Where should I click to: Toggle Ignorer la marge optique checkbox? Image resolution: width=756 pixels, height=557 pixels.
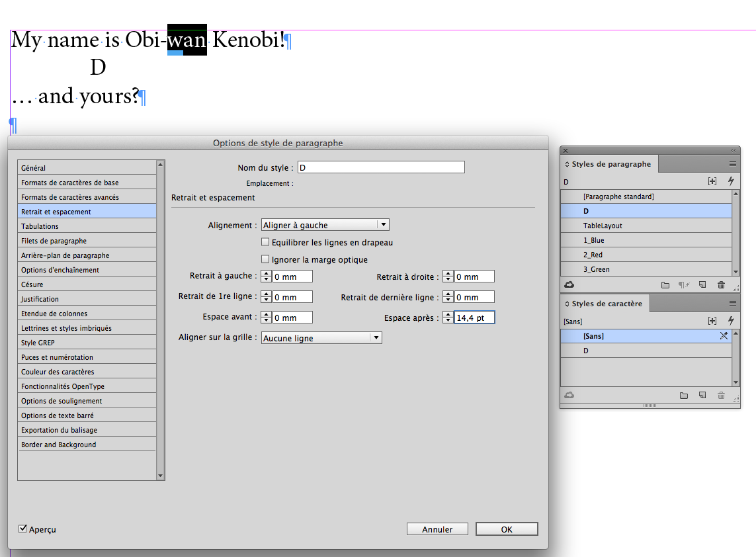click(x=265, y=259)
